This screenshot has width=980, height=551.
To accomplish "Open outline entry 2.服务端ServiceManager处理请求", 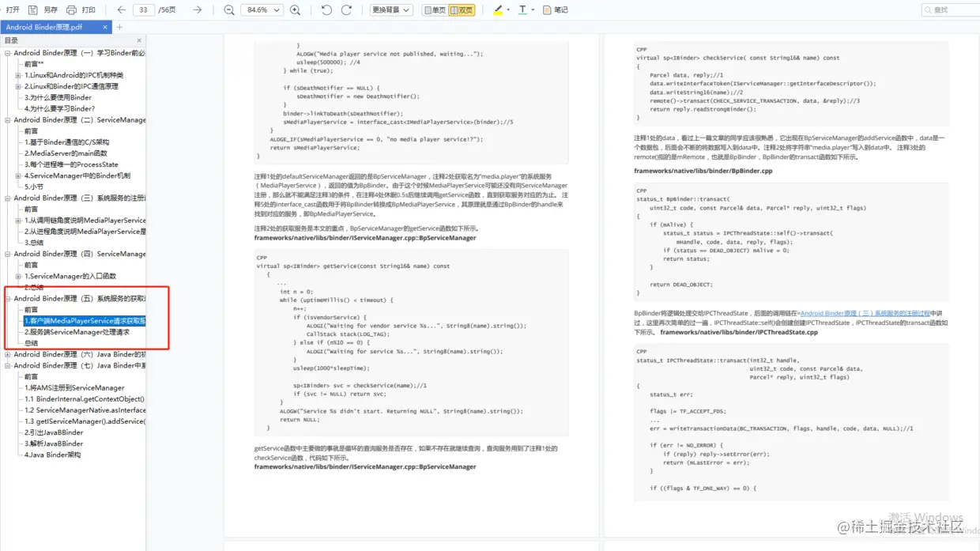I will tap(77, 332).
